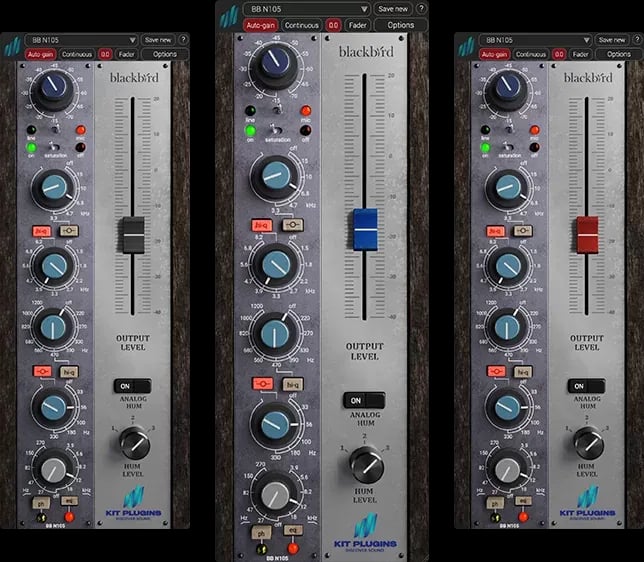Click the Hum Level knob on red-fader plugin

point(589,443)
